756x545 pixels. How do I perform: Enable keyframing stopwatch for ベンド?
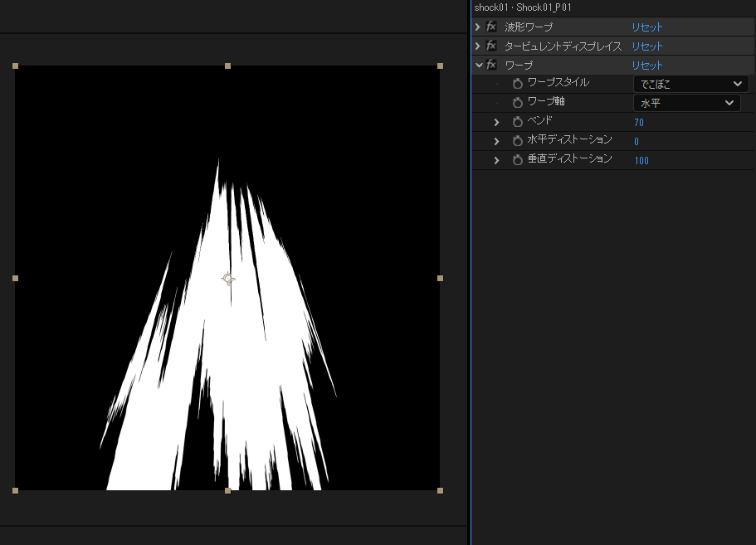[518, 122]
